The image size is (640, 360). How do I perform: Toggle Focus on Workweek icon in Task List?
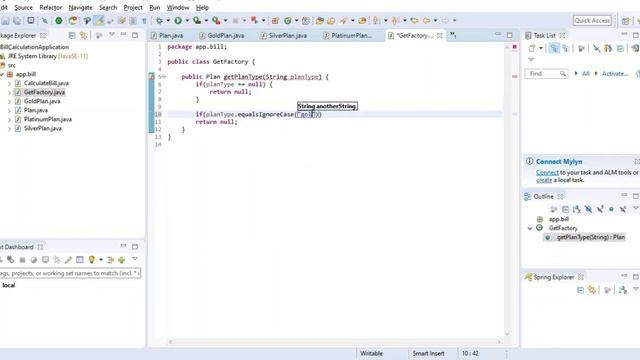coord(582,48)
